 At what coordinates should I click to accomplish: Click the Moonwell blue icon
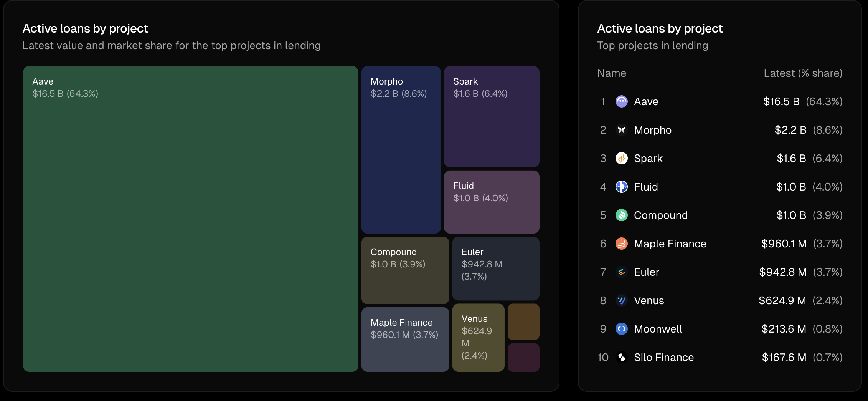621,329
